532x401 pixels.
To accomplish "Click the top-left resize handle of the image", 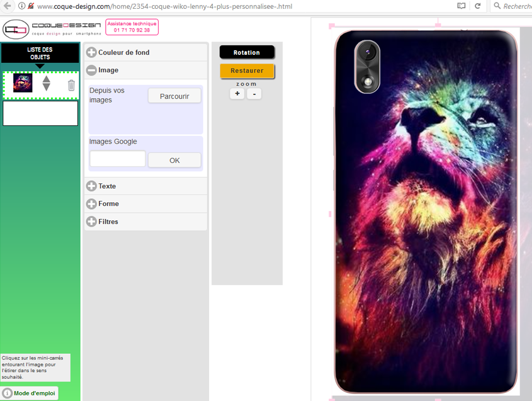I will [x=332, y=26].
